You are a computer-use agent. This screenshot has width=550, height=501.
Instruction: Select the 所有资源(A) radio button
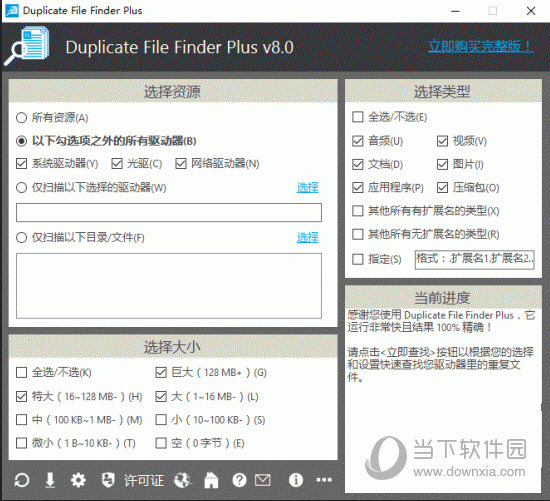(21, 118)
